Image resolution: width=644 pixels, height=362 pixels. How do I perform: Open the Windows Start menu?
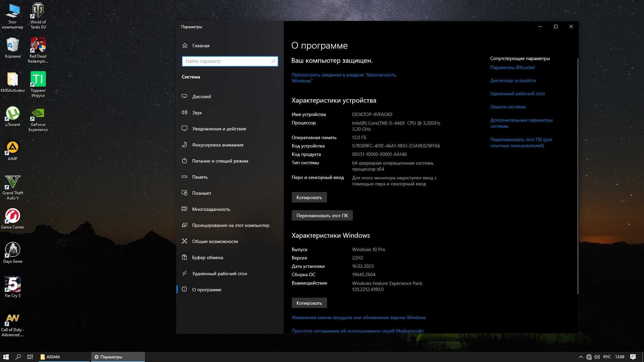[x=6, y=357]
